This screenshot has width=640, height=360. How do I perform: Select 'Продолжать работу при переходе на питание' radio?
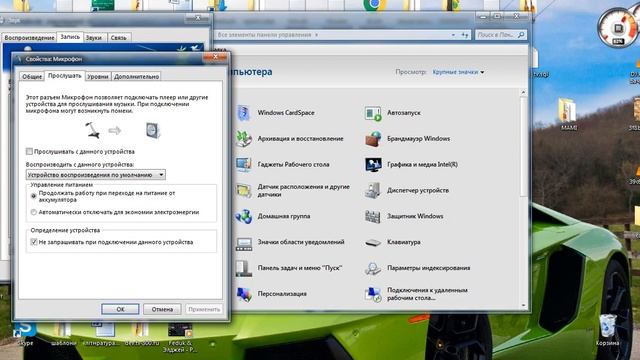click(x=34, y=196)
